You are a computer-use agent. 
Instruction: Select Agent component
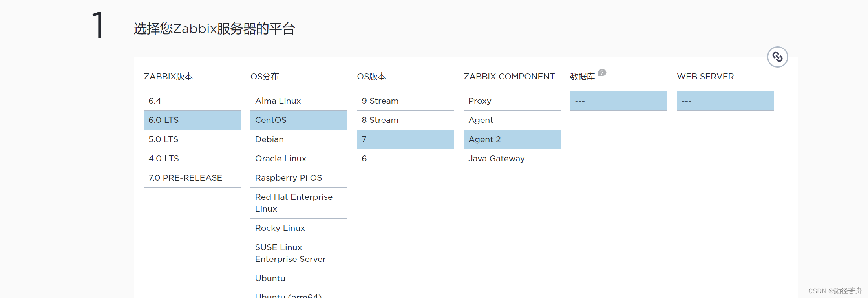point(512,120)
